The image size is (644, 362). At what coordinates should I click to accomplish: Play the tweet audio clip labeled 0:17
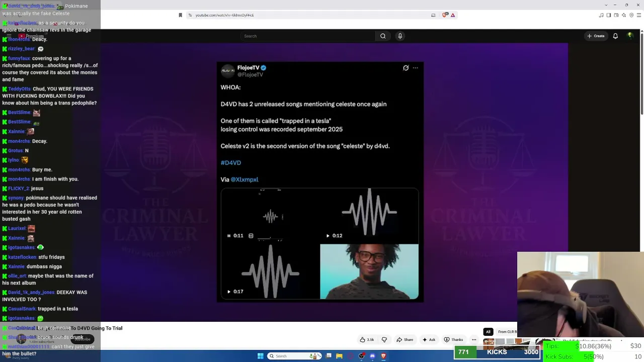229,292
